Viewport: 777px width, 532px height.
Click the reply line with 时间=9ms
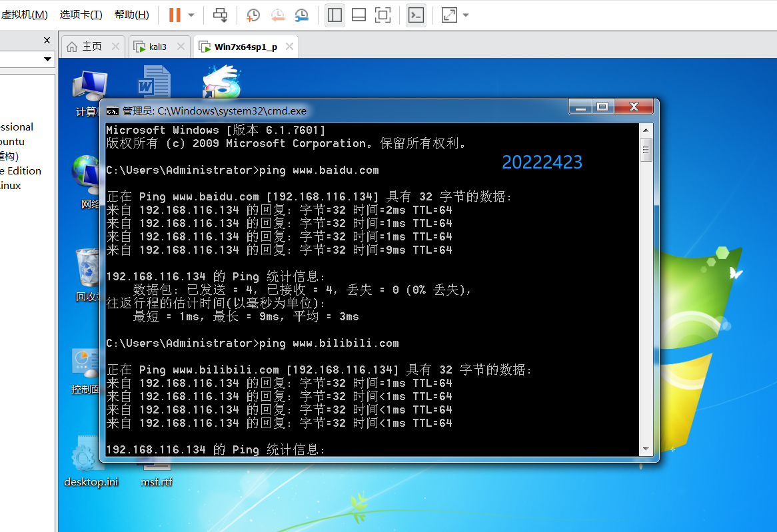(x=279, y=250)
